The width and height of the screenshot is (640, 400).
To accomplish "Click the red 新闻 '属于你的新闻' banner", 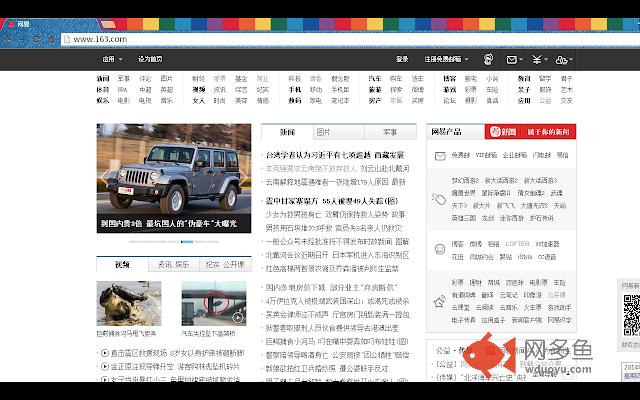I will coord(530,131).
